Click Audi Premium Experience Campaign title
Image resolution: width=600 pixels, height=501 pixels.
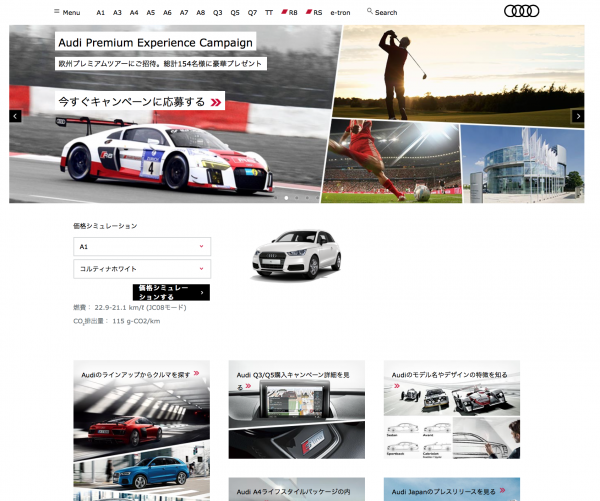point(155,42)
